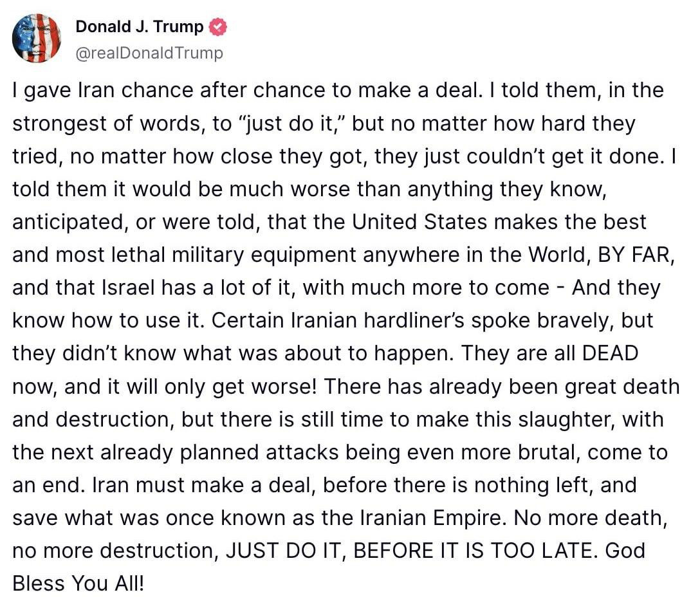700x599 pixels.
Task: Click the word "Israel" in the post
Action: pyautogui.click(x=128, y=288)
